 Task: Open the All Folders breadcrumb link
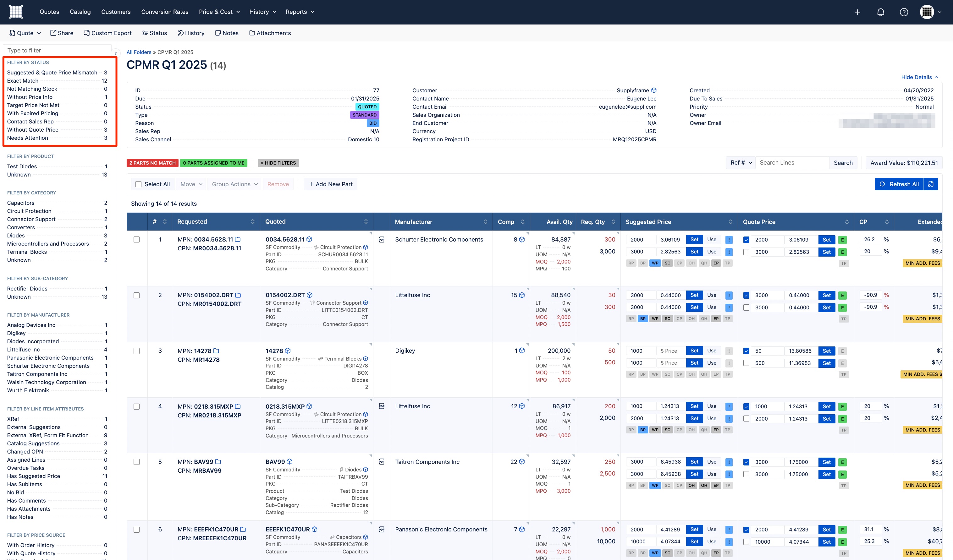[139, 52]
